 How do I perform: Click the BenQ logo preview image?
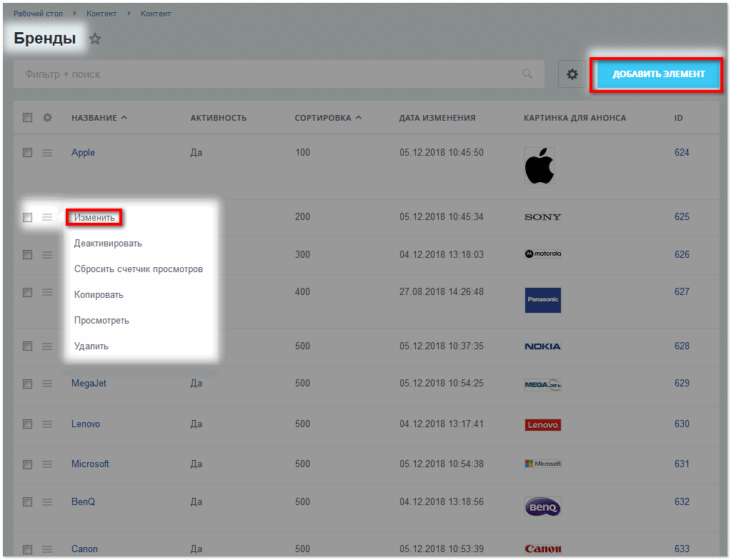pos(542,507)
